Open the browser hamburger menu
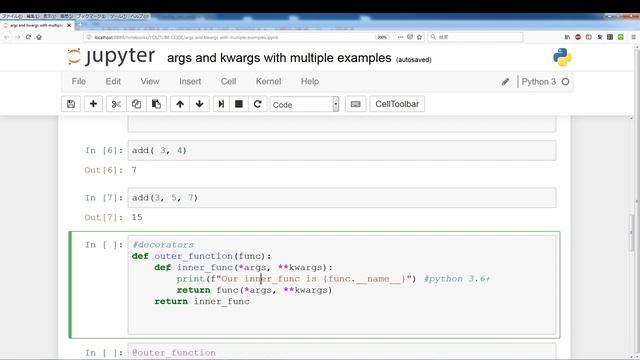 [x=633, y=37]
